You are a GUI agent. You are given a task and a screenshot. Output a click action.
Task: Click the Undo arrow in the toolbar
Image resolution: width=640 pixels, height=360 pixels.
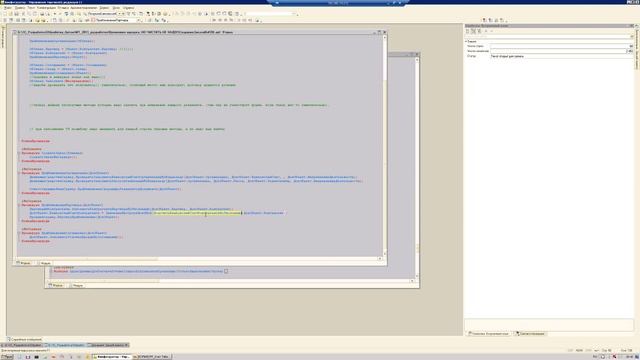pyautogui.click(x=55, y=14)
